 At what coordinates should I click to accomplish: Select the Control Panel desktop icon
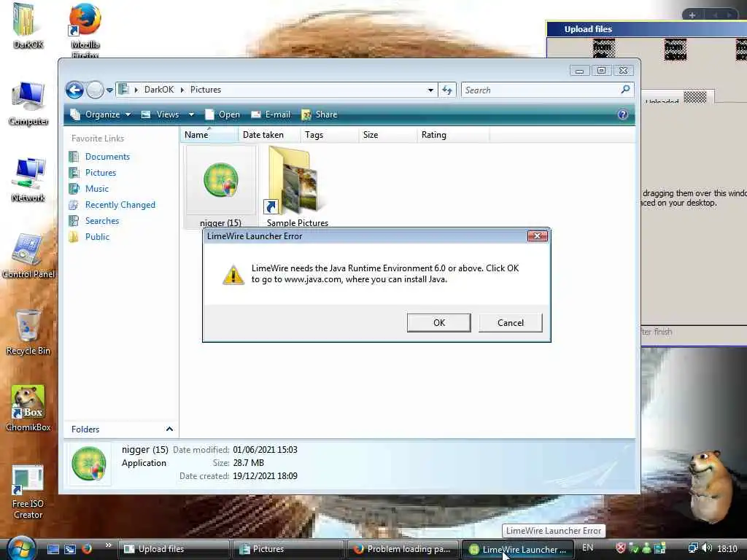pos(28,256)
